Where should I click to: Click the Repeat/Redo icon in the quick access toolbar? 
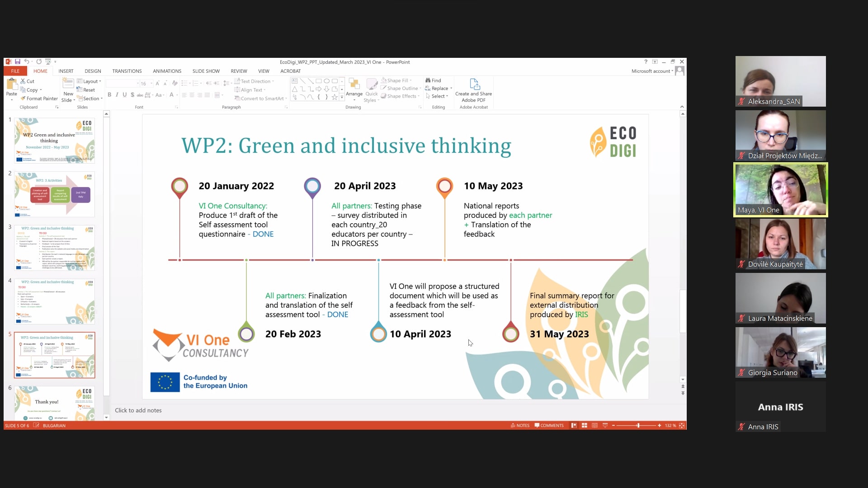[x=39, y=62]
